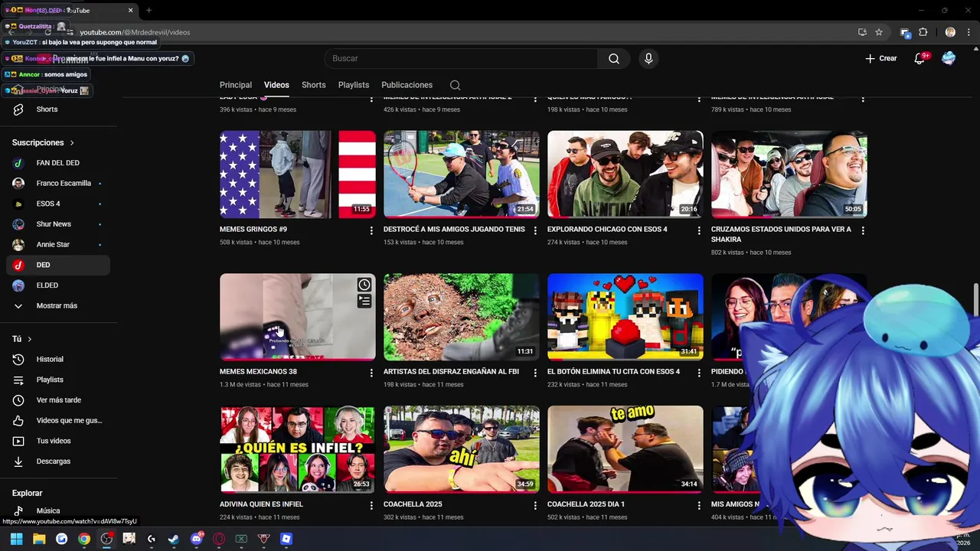Open options for EXPLORANDO CHICAGO video

point(699,230)
